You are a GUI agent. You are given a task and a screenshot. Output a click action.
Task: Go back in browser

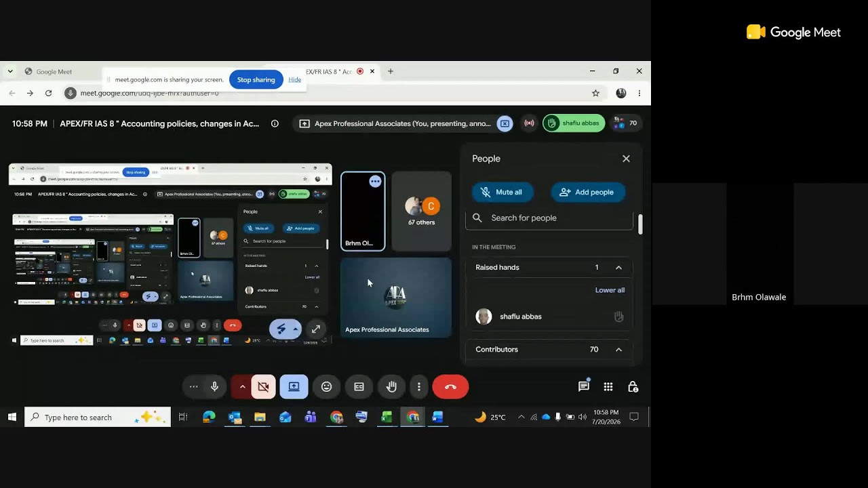12,93
